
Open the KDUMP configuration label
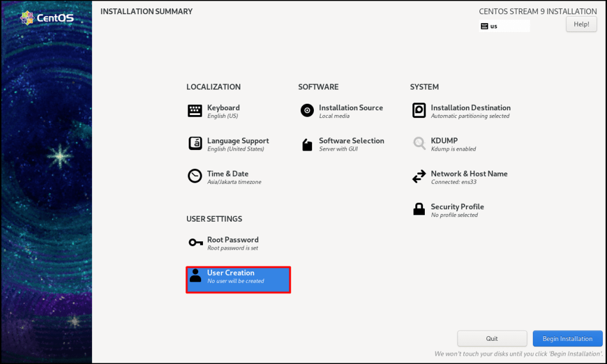click(x=444, y=141)
